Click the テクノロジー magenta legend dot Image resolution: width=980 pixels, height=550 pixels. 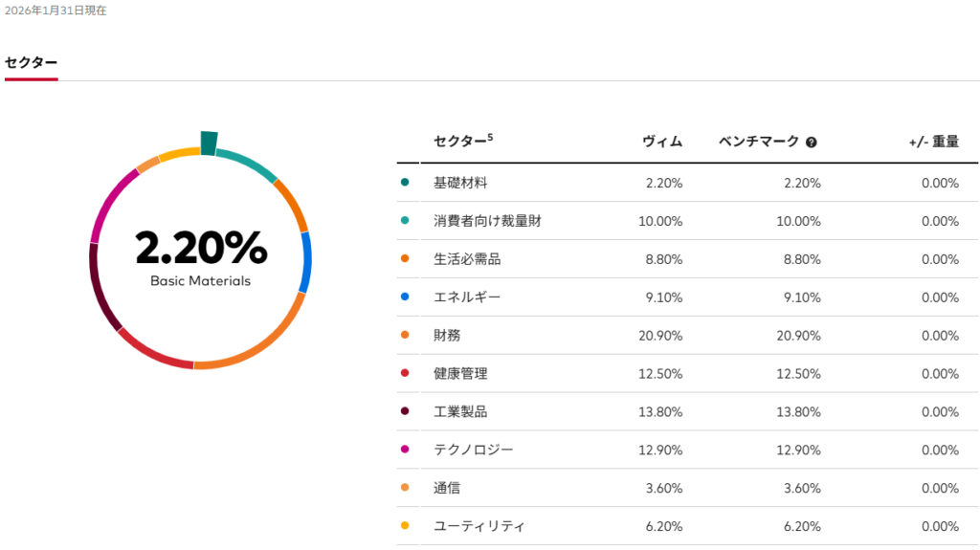point(406,450)
